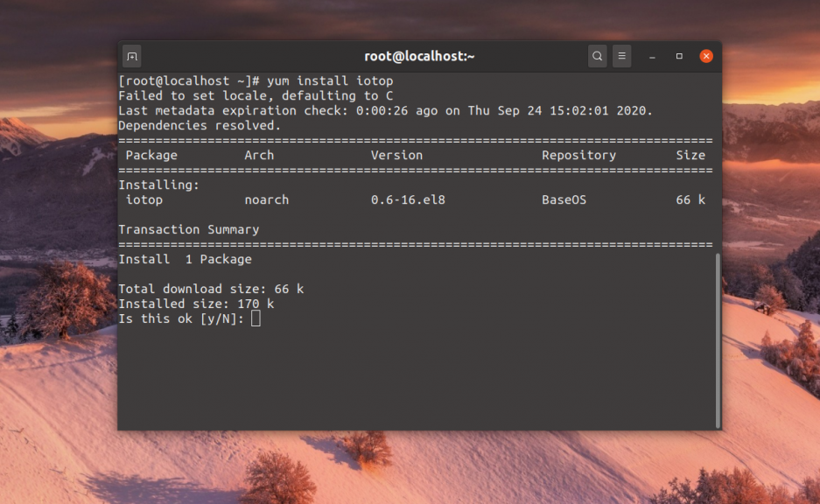This screenshot has height=504, width=820.
Task: Open the hamburger menu
Action: pyautogui.click(x=621, y=56)
